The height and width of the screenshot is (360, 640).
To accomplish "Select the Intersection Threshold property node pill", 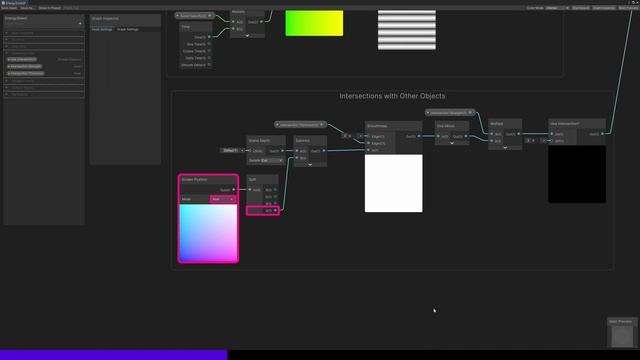I will click(x=300, y=124).
